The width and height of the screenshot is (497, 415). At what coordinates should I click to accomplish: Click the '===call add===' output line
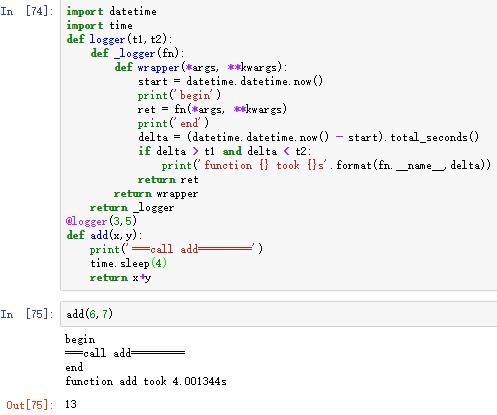pos(125,353)
